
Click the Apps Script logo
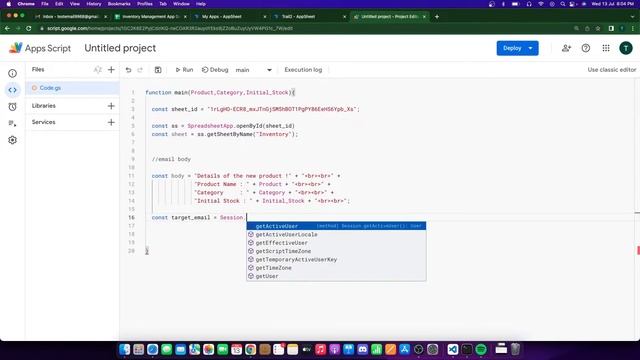[40, 48]
